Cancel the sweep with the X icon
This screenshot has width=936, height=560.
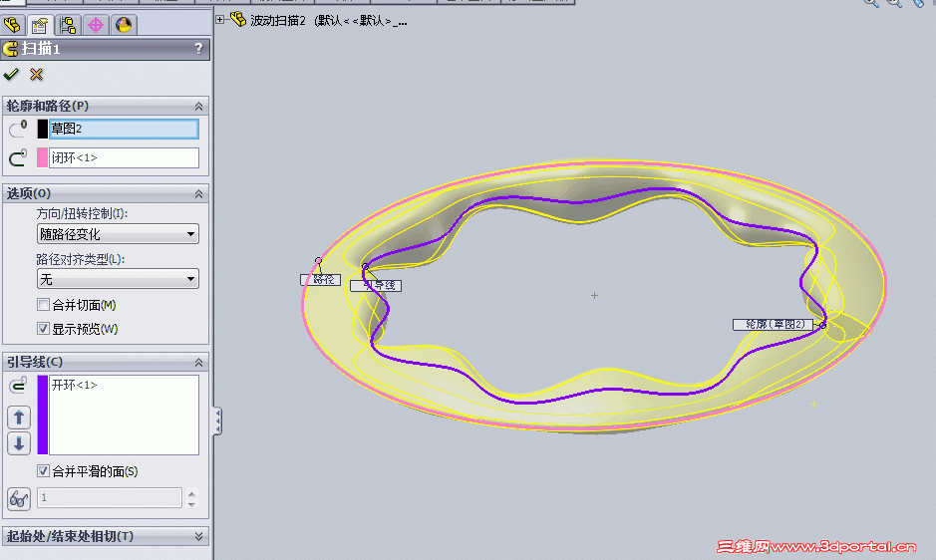(x=37, y=75)
